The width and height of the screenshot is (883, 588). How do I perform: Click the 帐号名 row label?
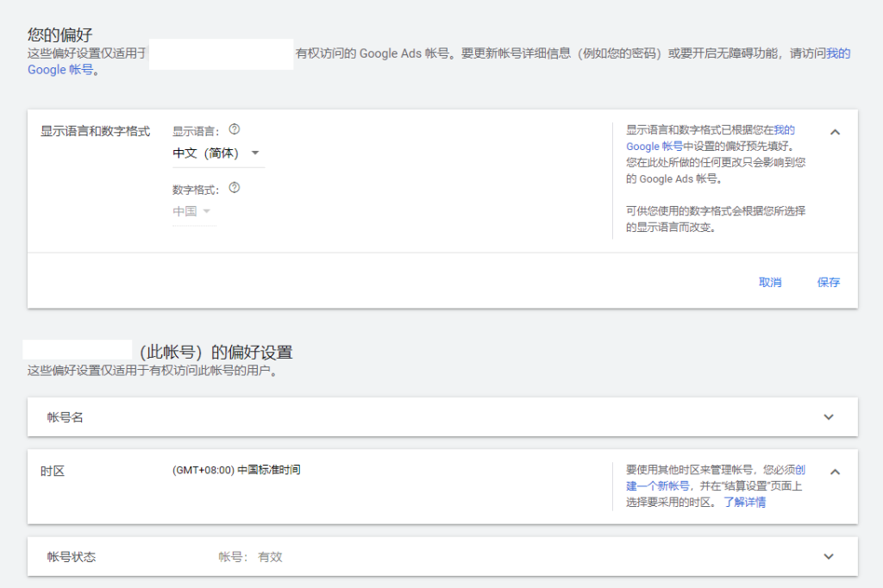[66, 417]
